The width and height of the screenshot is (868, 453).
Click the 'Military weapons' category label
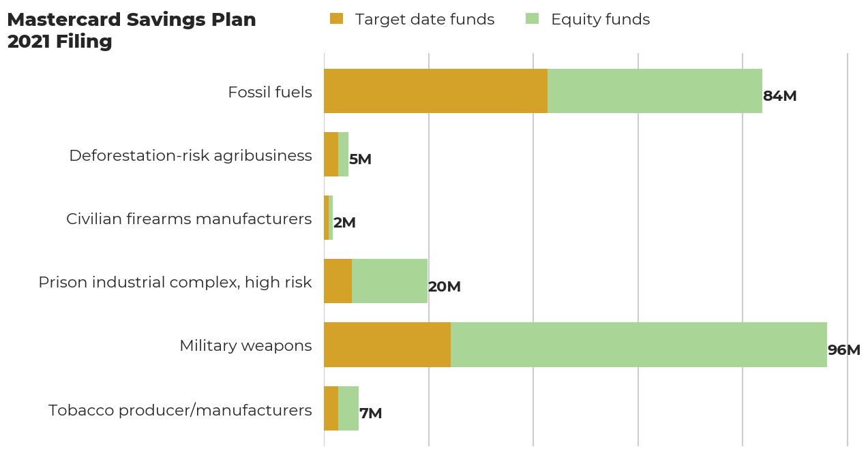tap(245, 346)
